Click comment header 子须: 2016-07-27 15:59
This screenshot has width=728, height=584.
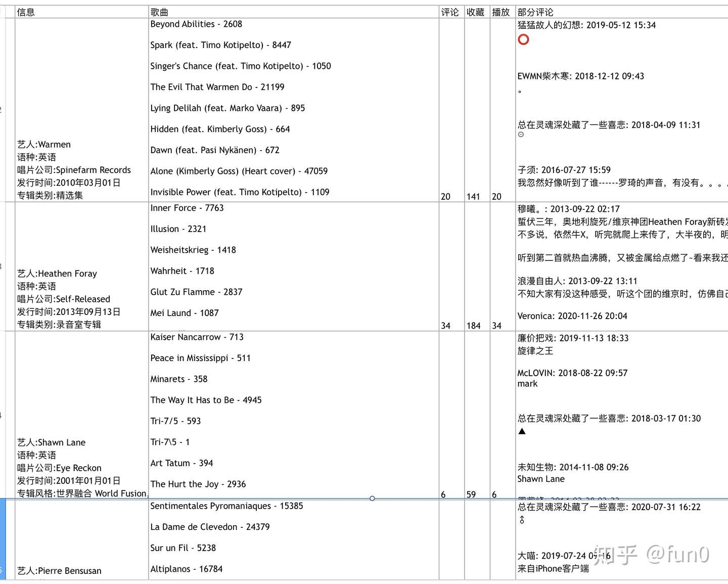pos(564,170)
